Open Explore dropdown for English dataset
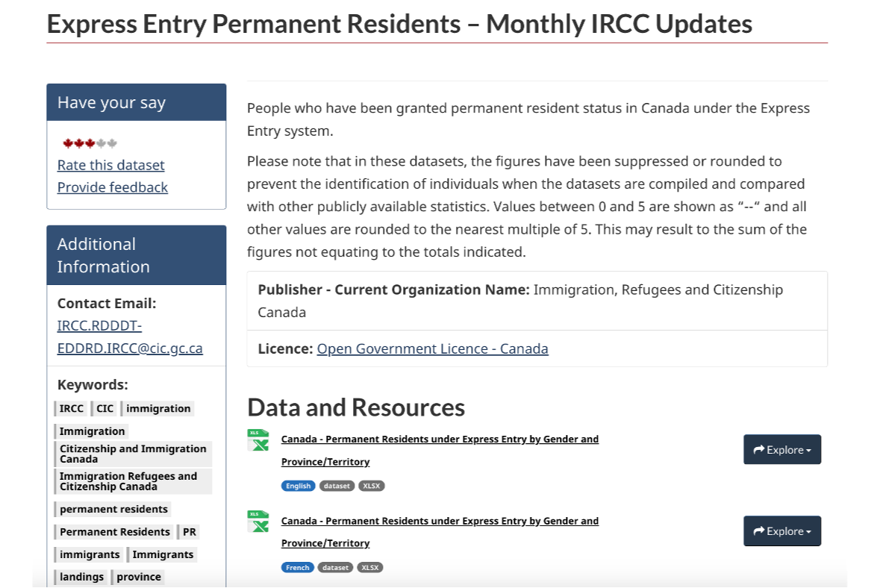 click(781, 450)
